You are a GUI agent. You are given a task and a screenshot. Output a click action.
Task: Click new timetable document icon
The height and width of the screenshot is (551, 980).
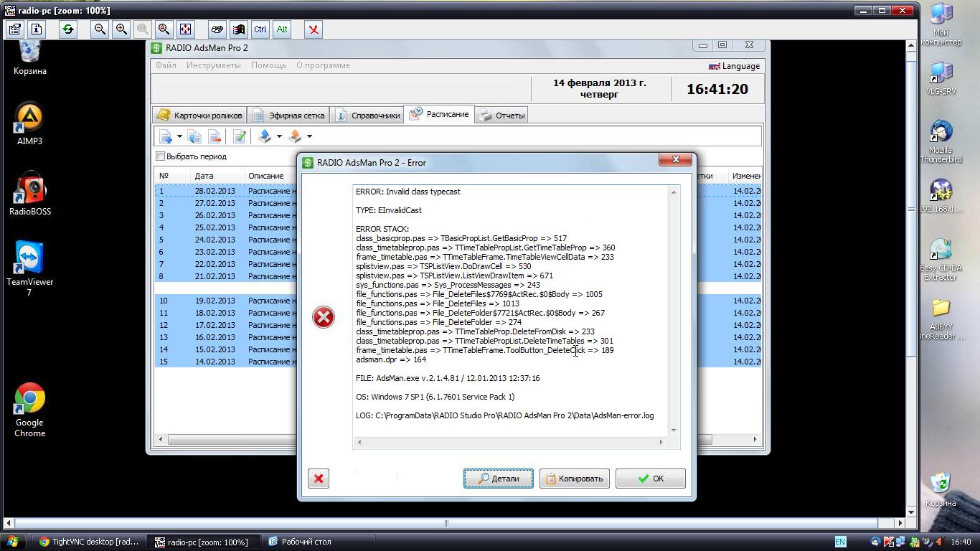click(x=166, y=136)
